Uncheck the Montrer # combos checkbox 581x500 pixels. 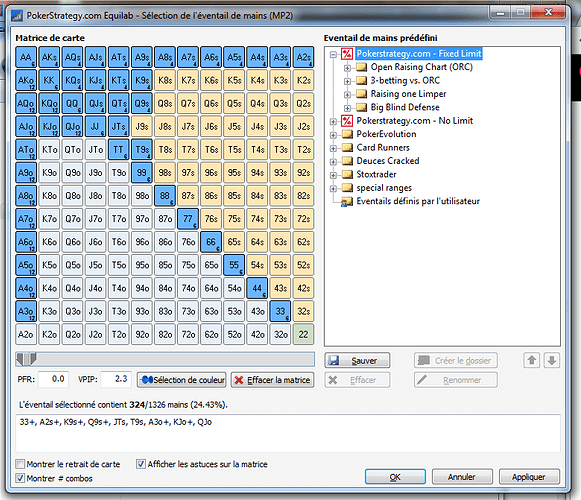(20, 478)
